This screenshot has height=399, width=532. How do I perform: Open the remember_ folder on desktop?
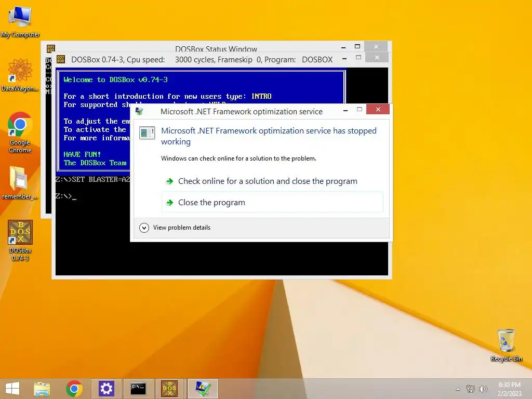[x=20, y=182]
